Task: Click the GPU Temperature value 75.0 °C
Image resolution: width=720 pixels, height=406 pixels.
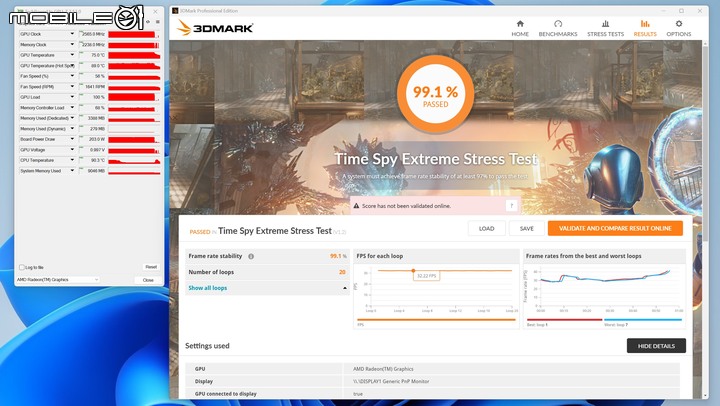Action: point(92,55)
